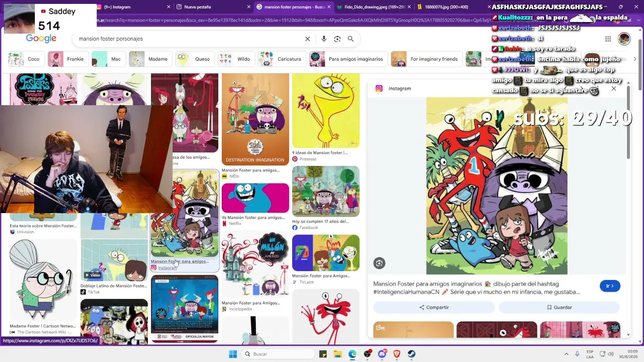Image resolution: width=644 pixels, height=362 pixels.
Task: Open the taskbar microphone status icon
Action: 577,354
